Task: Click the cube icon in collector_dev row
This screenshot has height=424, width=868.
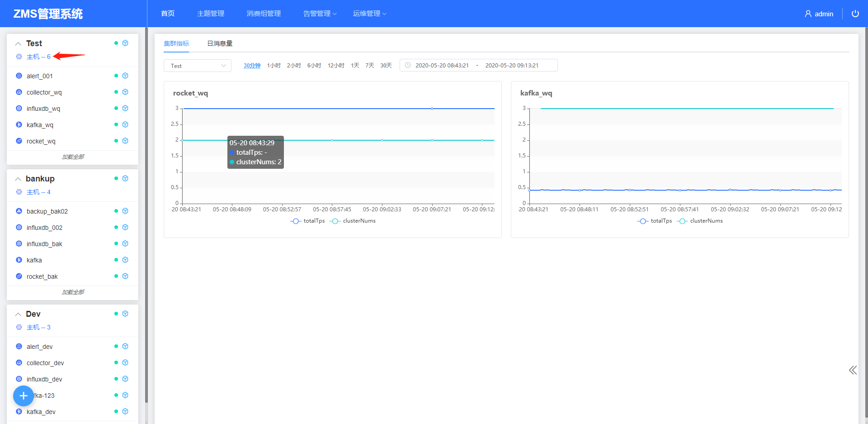Action: click(x=126, y=362)
